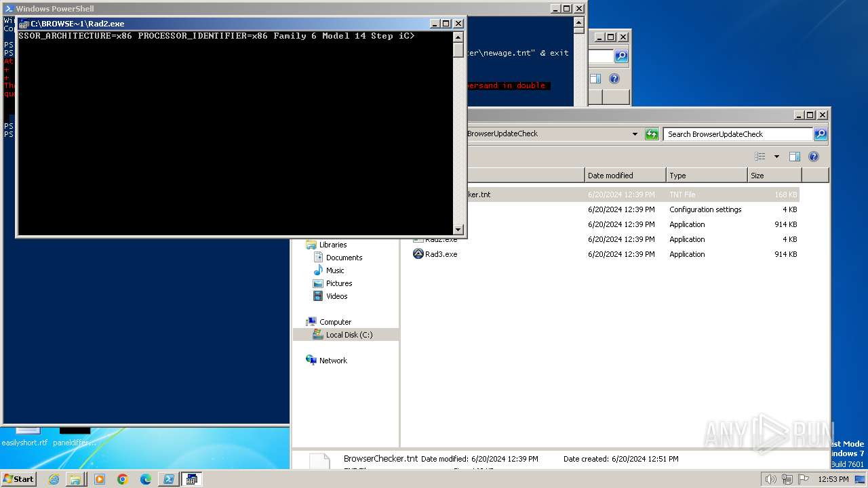
Task: Click the Action Center flag tray icon
Action: coord(804,479)
